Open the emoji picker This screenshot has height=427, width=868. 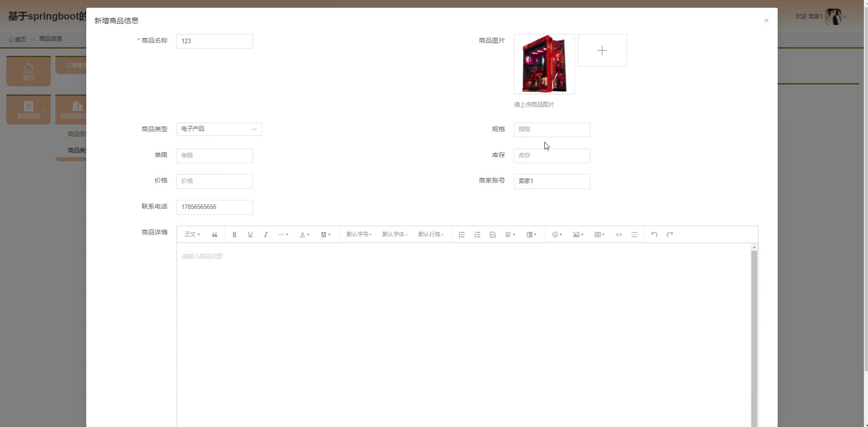click(557, 235)
